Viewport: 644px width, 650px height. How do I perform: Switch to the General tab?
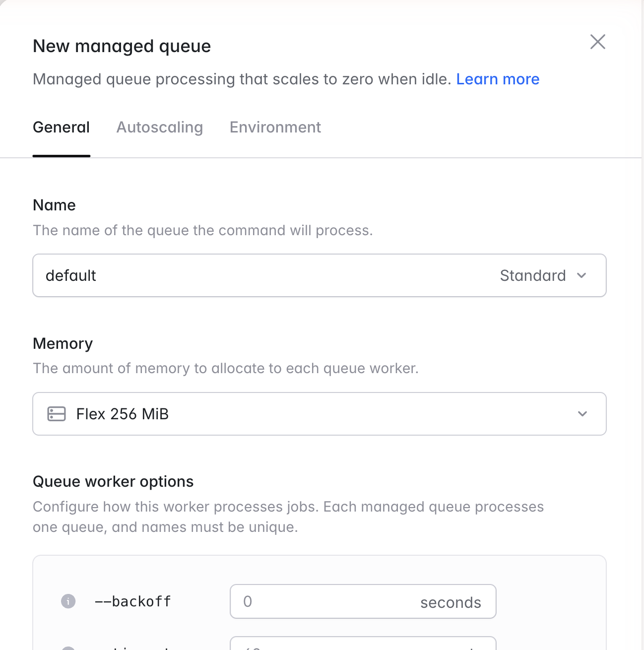click(62, 128)
